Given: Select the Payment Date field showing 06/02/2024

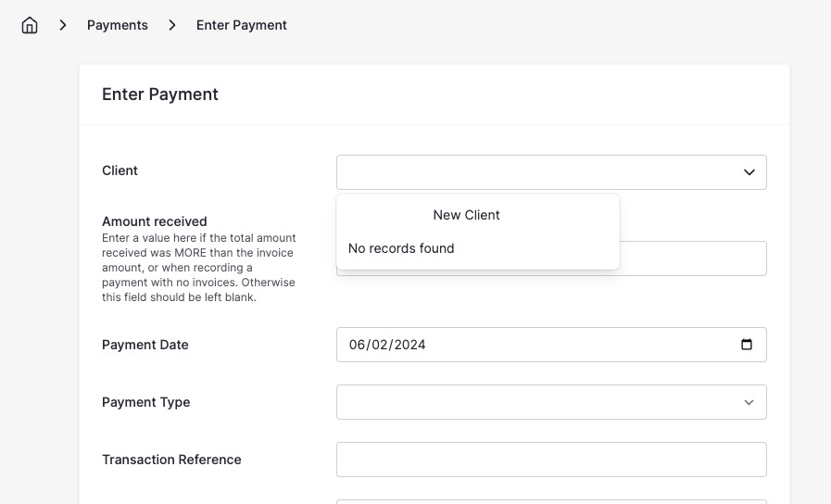Looking at the screenshot, I should click(551, 345).
